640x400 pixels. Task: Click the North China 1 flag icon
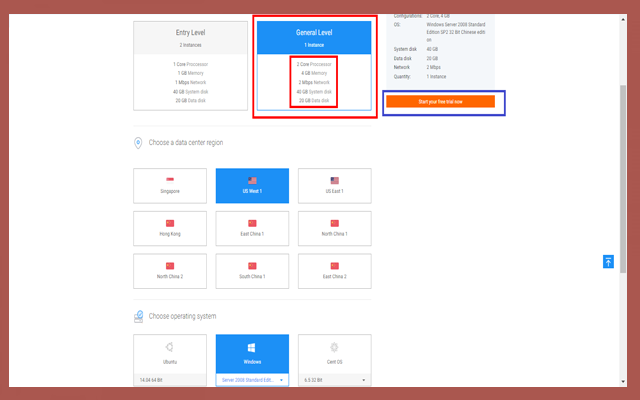point(335,222)
